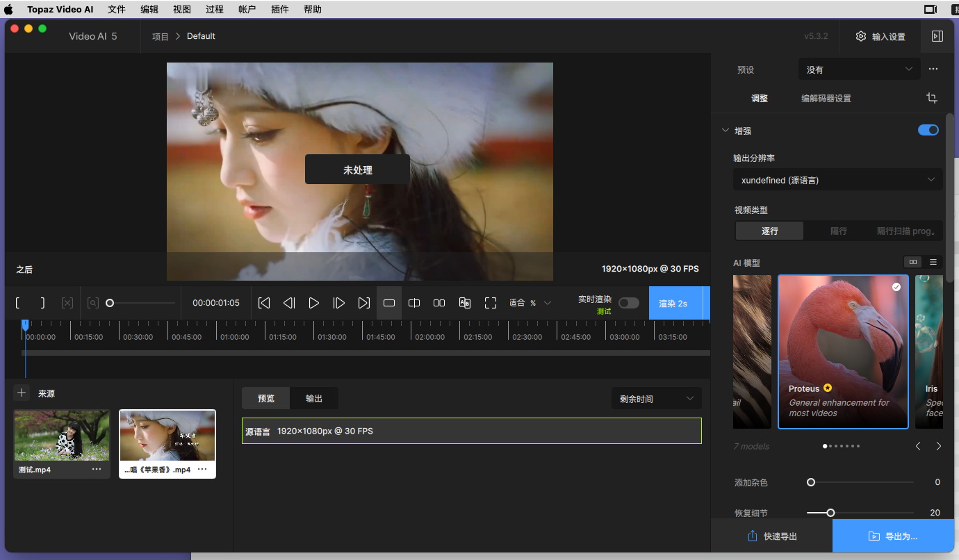Switch to the 编解码器设置 tab
Image resolution: width=959 pixels, height=560 pixels.
point(826,98)
